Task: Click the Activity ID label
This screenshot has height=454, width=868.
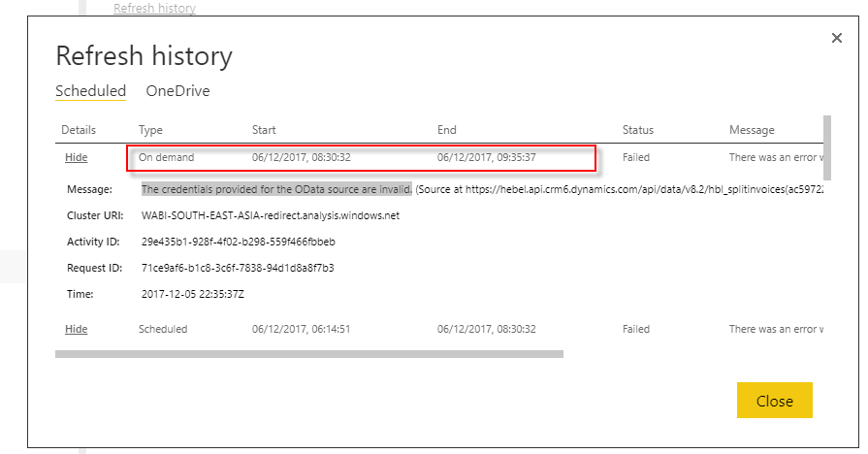Action: [93, 242]
